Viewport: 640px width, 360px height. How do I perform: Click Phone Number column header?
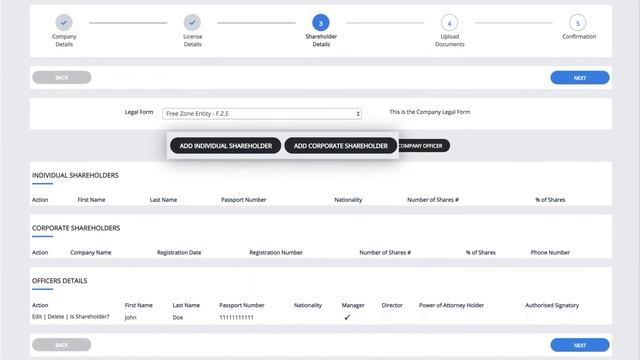click(550, 252)
